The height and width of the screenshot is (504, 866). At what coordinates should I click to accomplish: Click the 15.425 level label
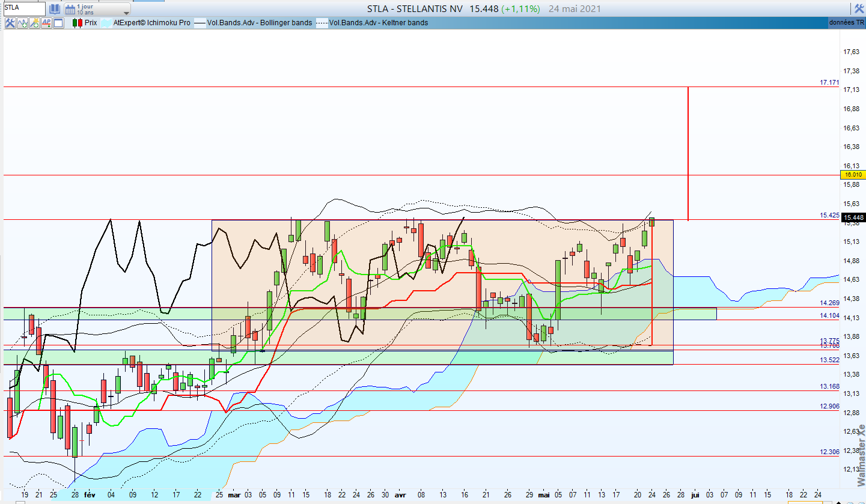click(829, 215)
